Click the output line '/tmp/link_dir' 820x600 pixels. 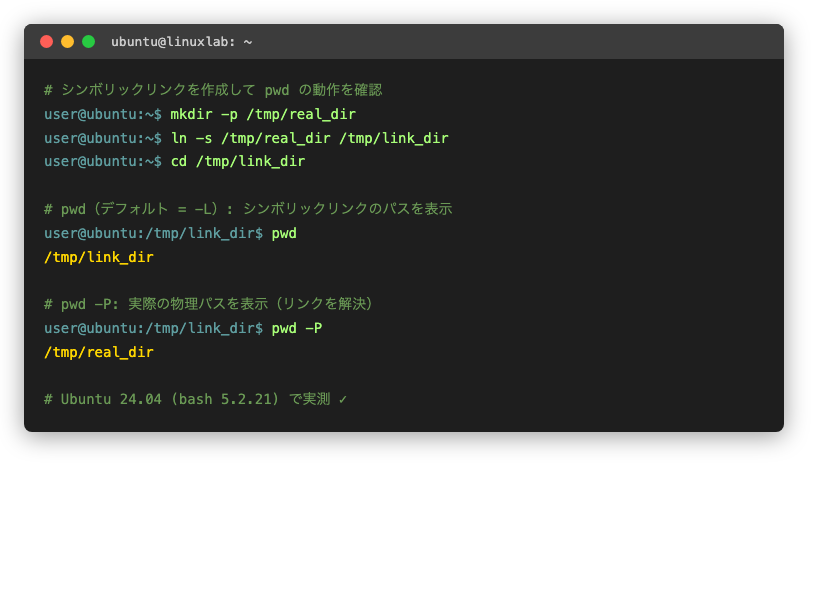tap(99, 257)
